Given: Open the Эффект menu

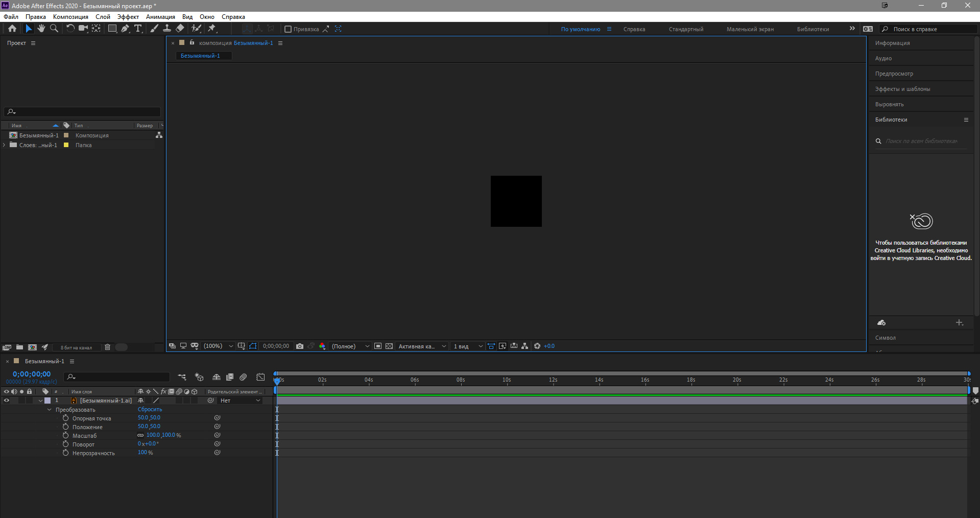Looking at the screenshot, I should [128, 17].
